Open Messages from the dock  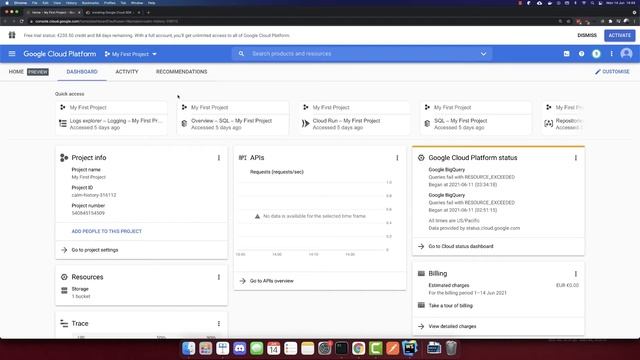(x=257, y=348)
